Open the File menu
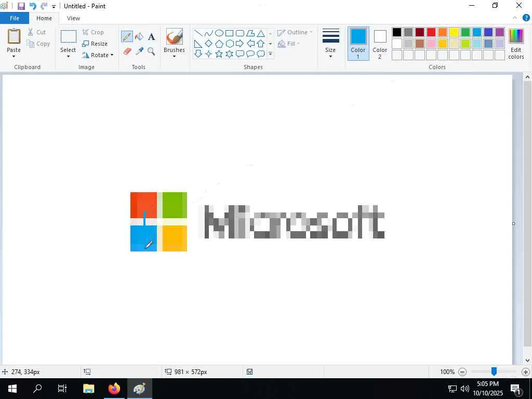This screenshot has width=532, height=399. coord(15,18)
